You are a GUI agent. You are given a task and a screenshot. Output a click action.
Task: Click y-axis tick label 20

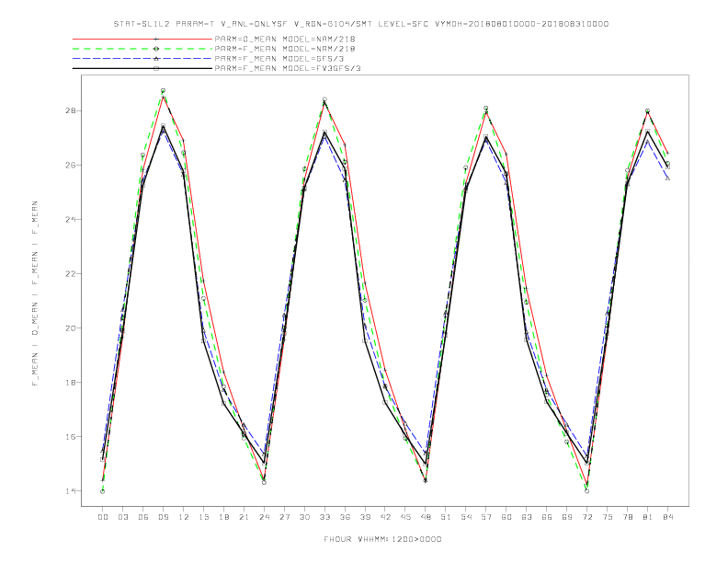coord(71,327)
